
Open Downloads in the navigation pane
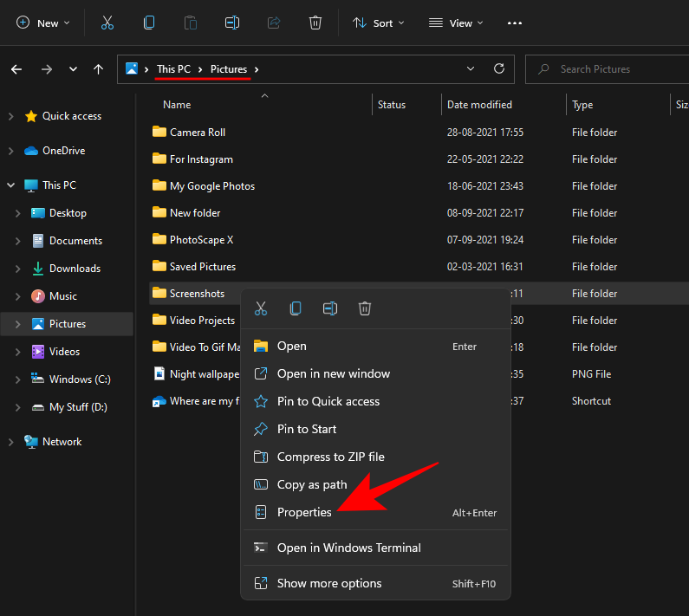point(75,269)
